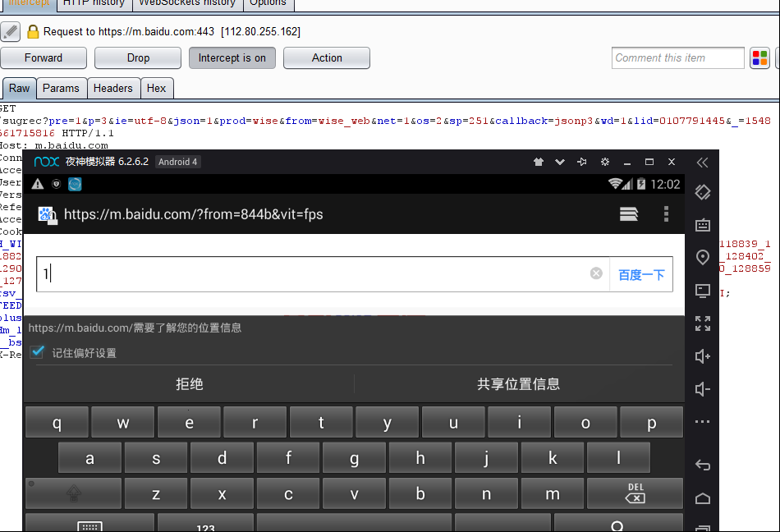Click the 12:02 clock in status bar
This screenshot has height=532, width=780.
tap(665, 185)
